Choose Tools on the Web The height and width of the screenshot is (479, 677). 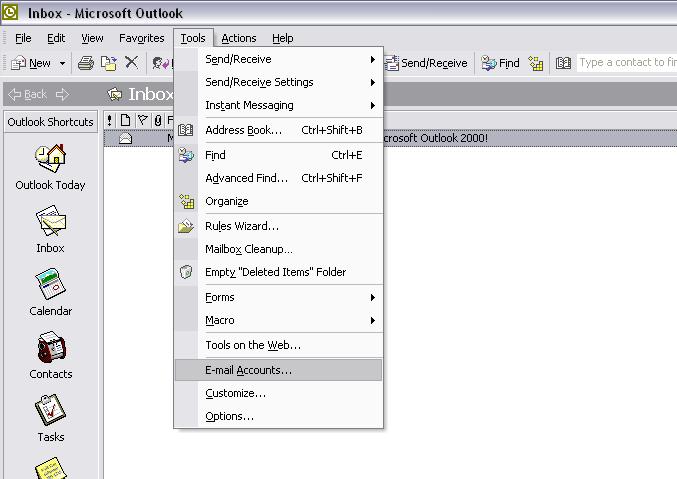click(278, 345)
